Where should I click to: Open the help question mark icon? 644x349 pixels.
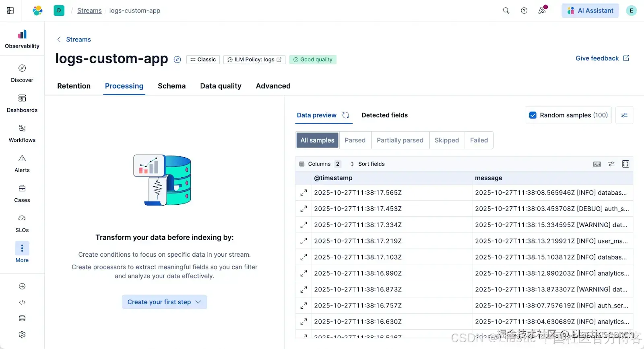click(524, 11)
